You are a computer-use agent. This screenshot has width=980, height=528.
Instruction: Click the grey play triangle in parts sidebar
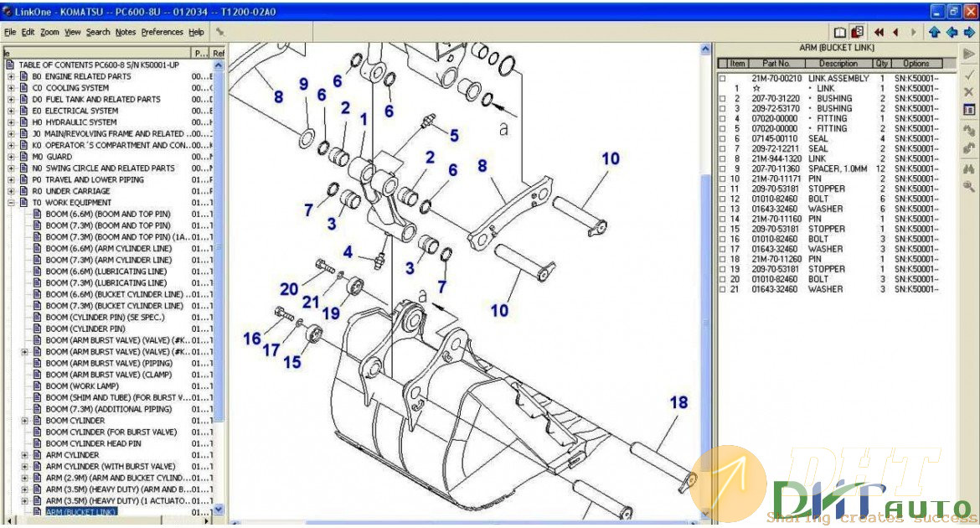(x=969, y=54)
